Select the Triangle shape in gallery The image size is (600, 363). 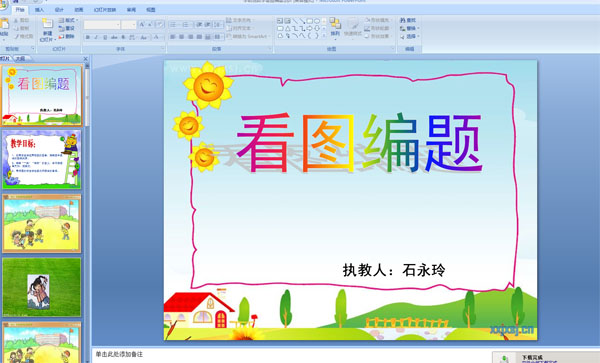pyautogui.click(x=287, y=28)
